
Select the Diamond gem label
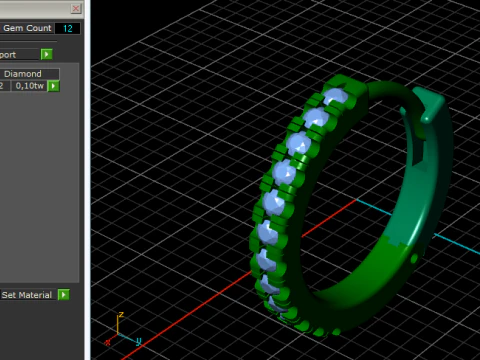23,74
